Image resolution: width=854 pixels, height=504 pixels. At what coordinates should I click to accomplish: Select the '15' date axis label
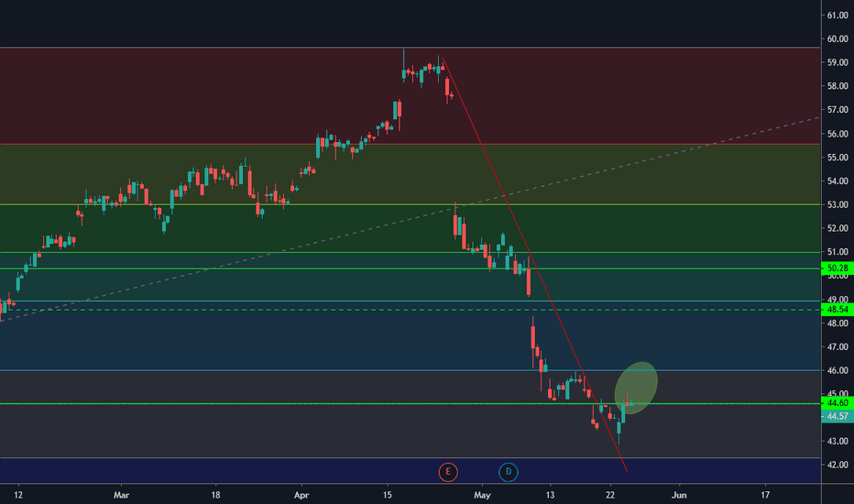point(388,495)
